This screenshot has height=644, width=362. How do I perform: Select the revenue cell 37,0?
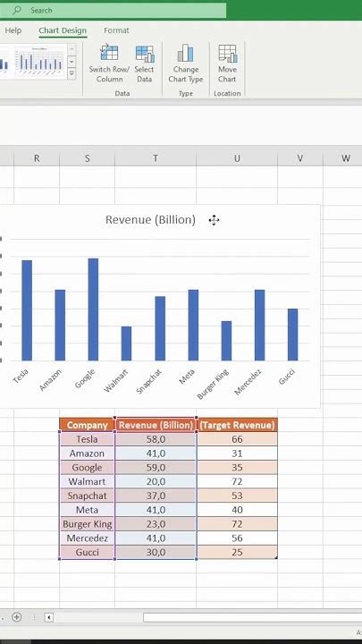tap(156, 496)
